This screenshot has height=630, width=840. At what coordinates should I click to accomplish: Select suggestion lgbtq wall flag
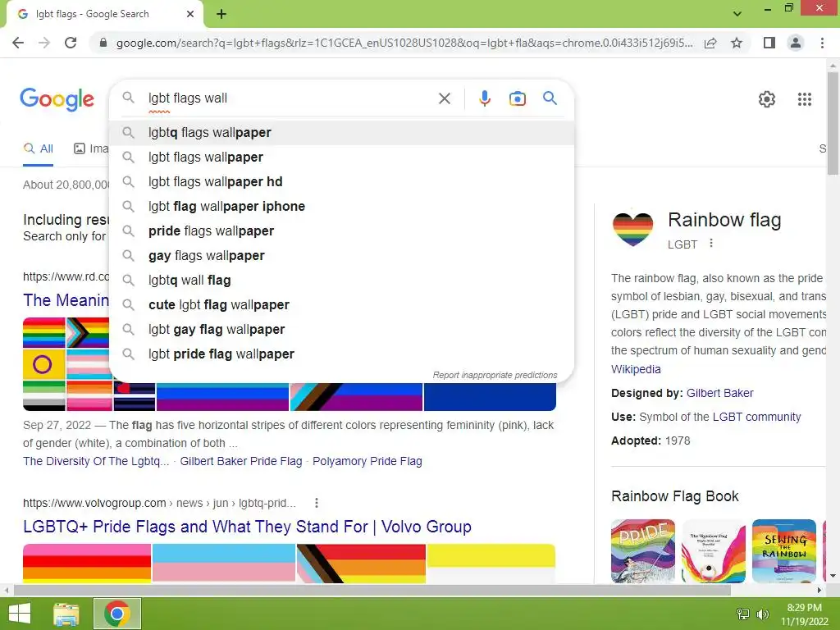point(342,281)
